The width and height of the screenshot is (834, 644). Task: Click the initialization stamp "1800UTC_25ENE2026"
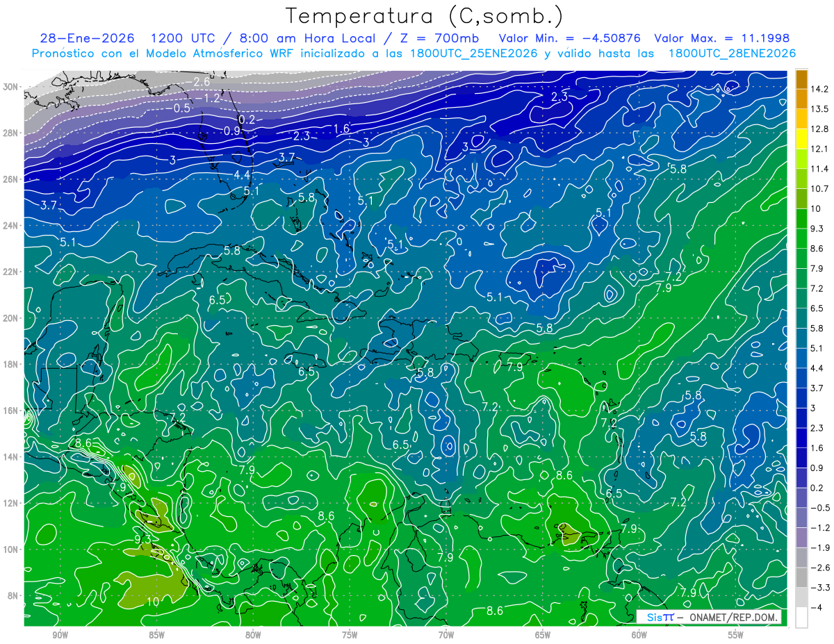pos(473,53)
